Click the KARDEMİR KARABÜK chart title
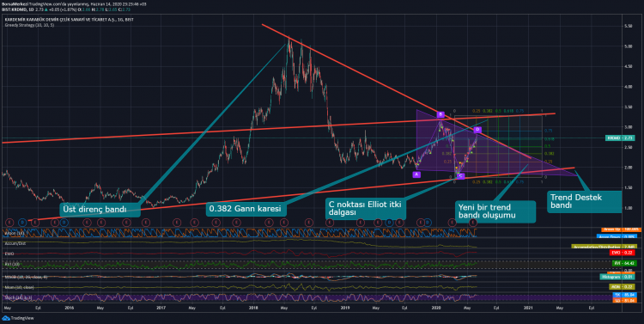The image size is (644, 324). point(69,20)
